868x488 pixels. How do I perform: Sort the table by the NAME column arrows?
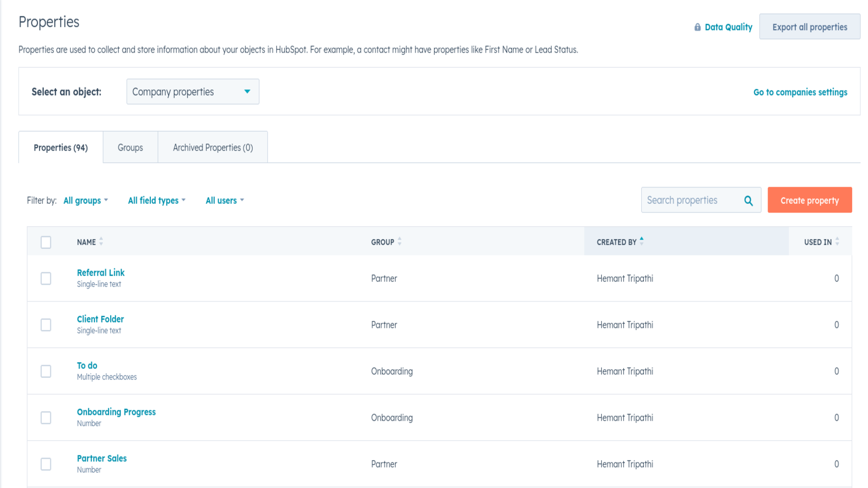point(102,242)
